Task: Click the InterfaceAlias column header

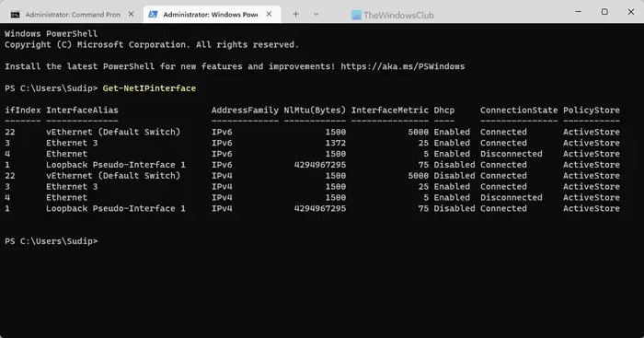Action: (82, 111)
